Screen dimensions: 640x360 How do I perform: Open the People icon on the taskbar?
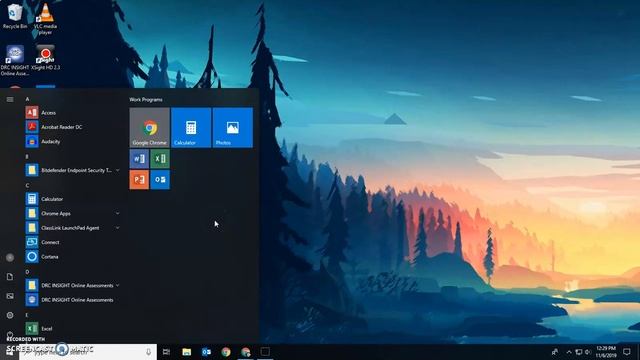[x=554, y=352]
